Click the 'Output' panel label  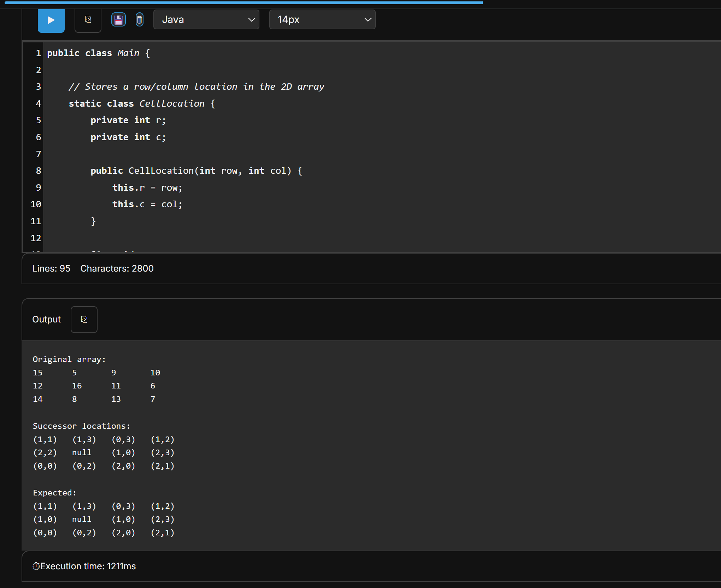pyautogui.click(x=46, y=319)
